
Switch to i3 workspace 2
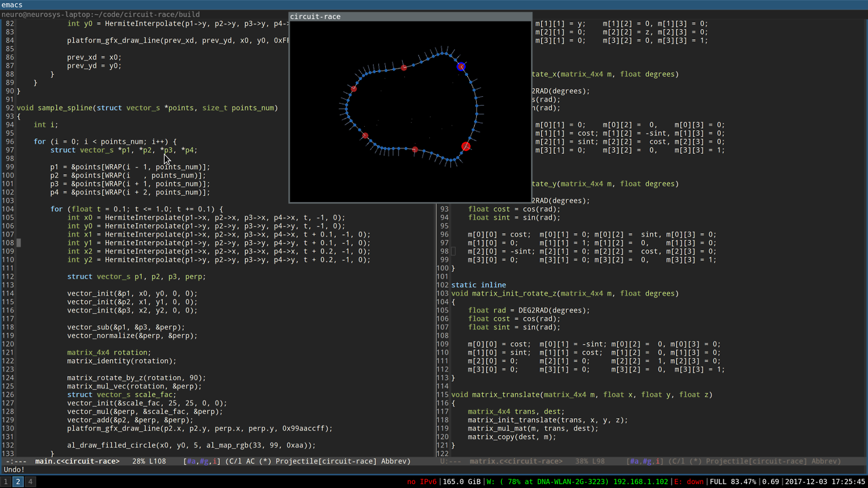(18, 482)
